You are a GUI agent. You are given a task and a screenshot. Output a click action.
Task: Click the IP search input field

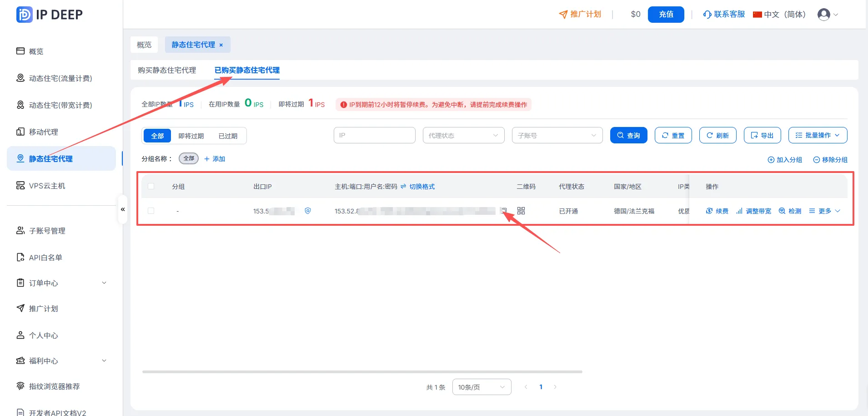coord(375,135)
